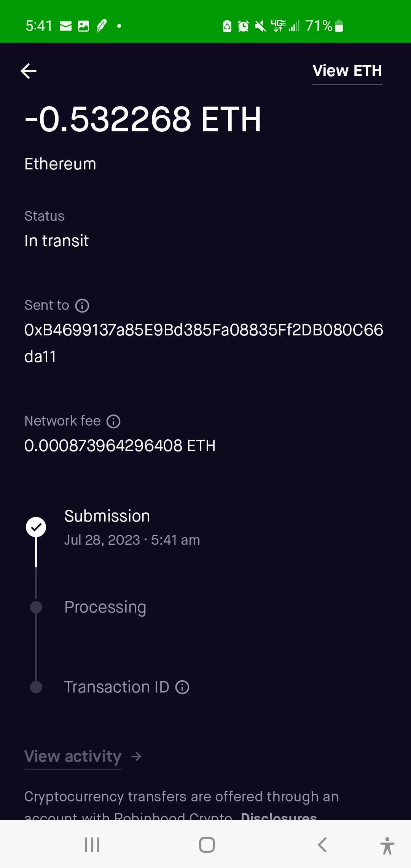Open the View ETH link

[x=347, y=71]
